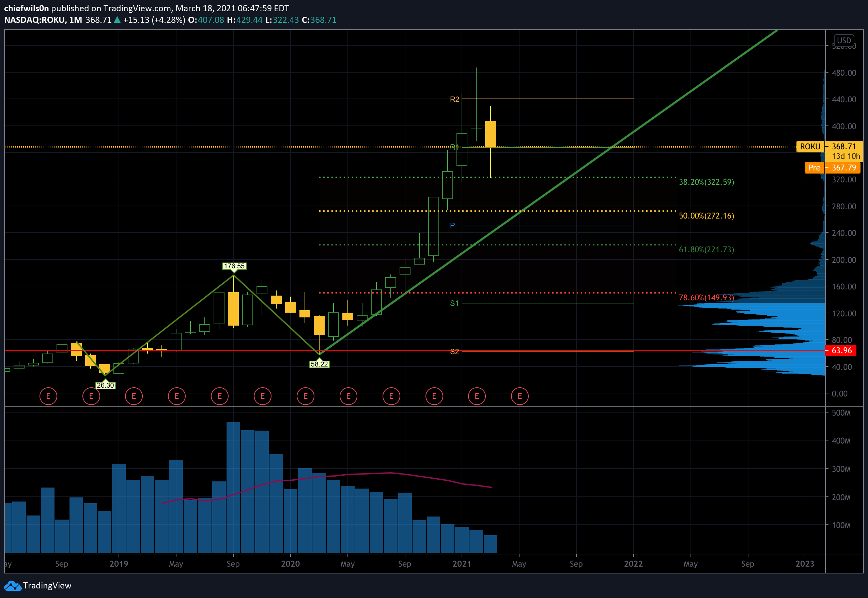Click the 1M interval label
The image size is (868, 598).
point(76,20)
